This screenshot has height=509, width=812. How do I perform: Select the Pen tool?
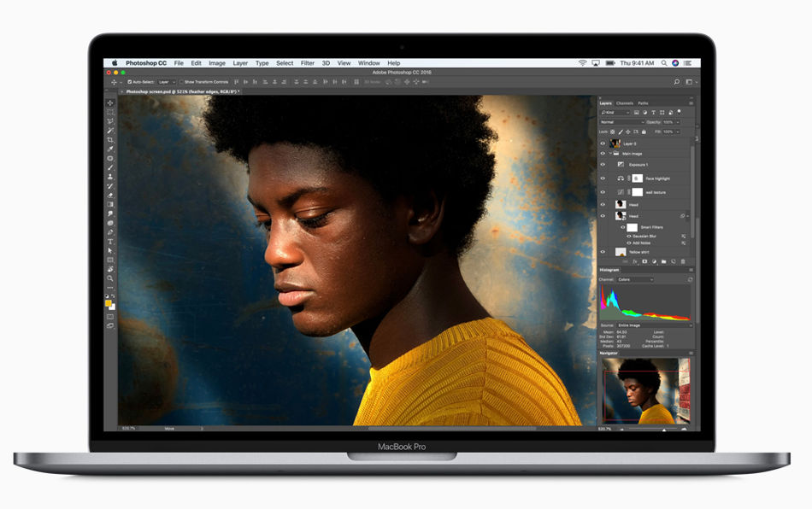(x=109, y=232)
